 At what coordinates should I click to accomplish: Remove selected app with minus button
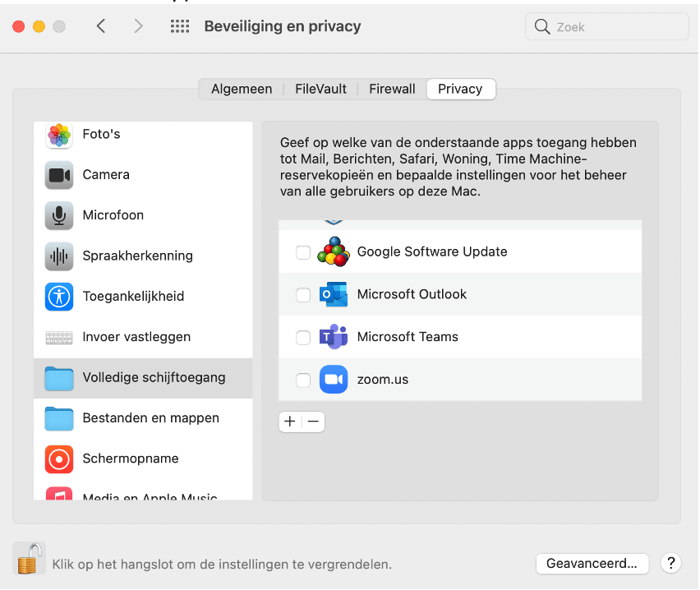[x=313, y=422]
